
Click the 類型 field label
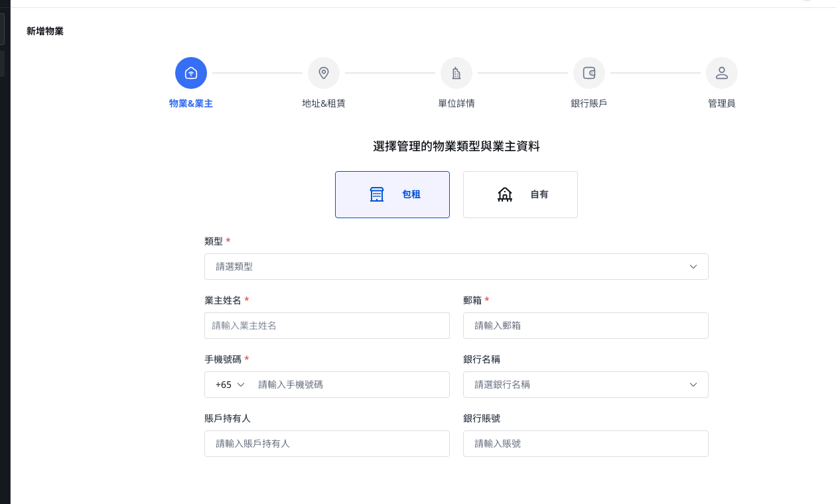point(214,241)
